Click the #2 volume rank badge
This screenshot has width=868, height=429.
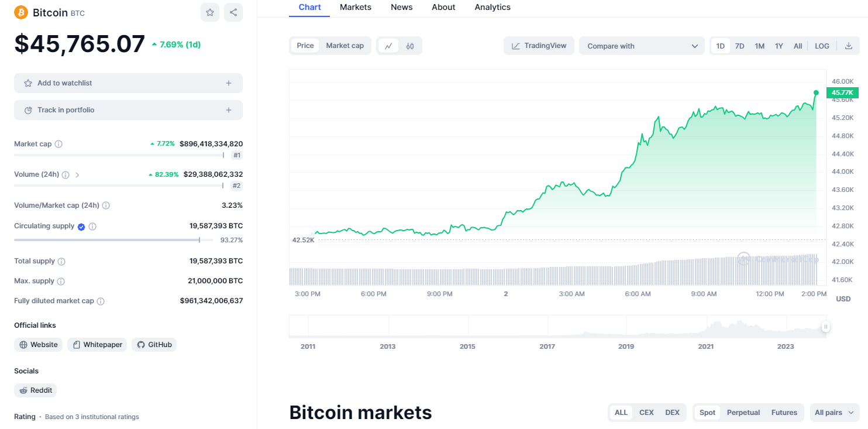coord(237,186)
